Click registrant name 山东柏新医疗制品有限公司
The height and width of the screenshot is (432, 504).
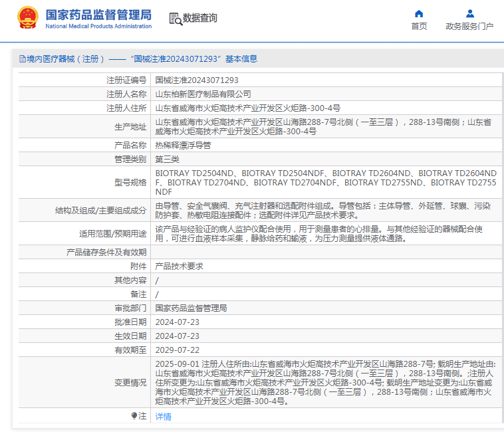pyautogui.click(x=203, y=94)
